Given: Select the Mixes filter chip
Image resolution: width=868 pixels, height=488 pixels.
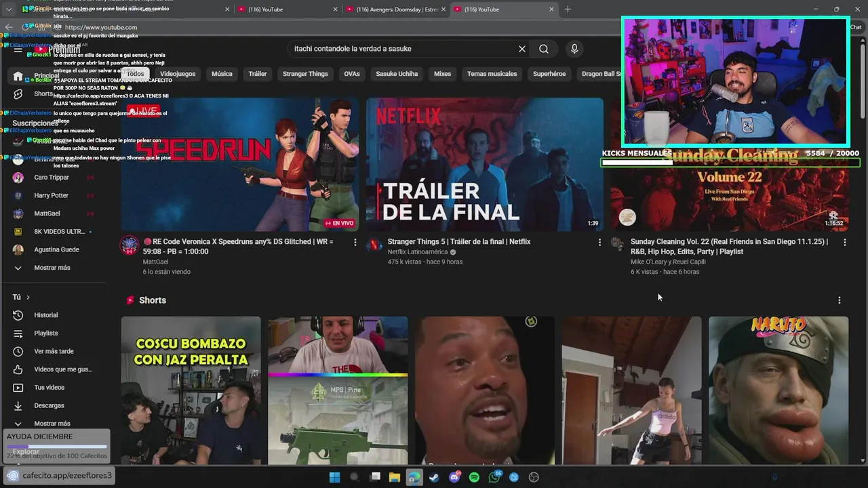Looking at the screenshot, I should coord(442,74).
